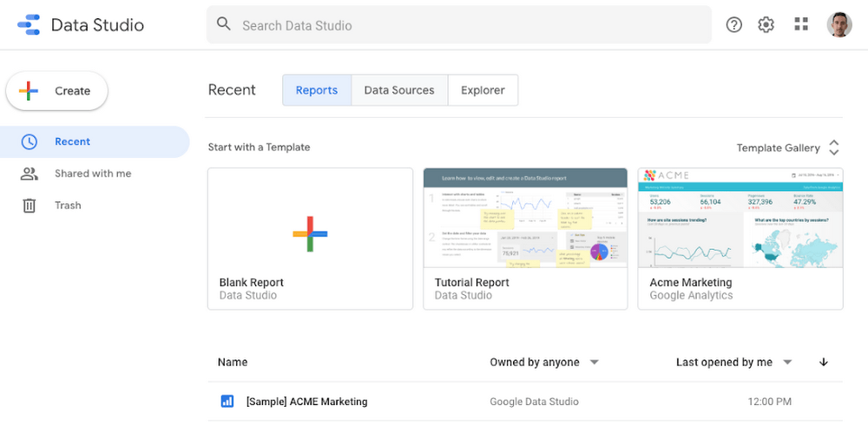The height and width of the screenshot is (426, 868).
Task: Open the settings gear icon
Action: (x=766, y=25)
